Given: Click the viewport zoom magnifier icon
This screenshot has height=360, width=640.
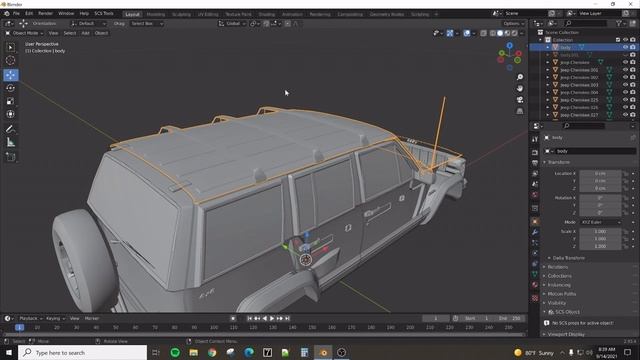Looking at the screenshot, I should pos(520,77).
